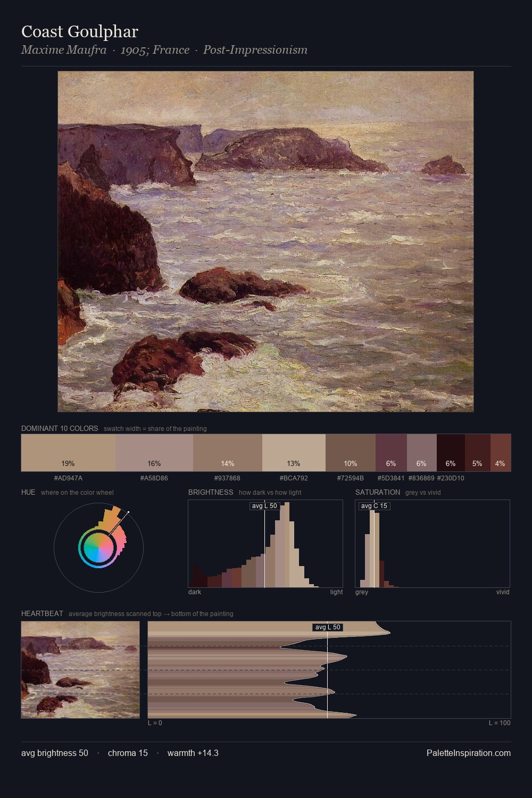This screenshot has width=532, height=798.
Task: Select the #5D3841 hex label
Action: (391, 478)
